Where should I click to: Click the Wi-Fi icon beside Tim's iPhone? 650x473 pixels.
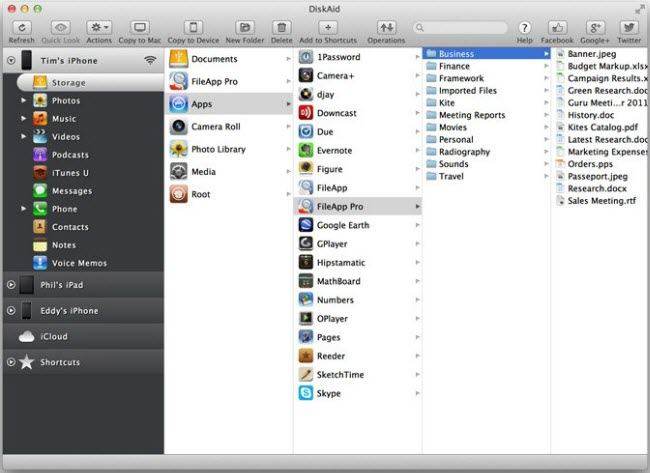click(150, 61)
